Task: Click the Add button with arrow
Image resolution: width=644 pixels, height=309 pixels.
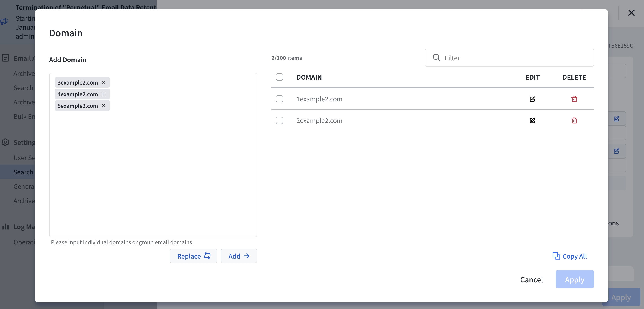Action: point(239,256)
